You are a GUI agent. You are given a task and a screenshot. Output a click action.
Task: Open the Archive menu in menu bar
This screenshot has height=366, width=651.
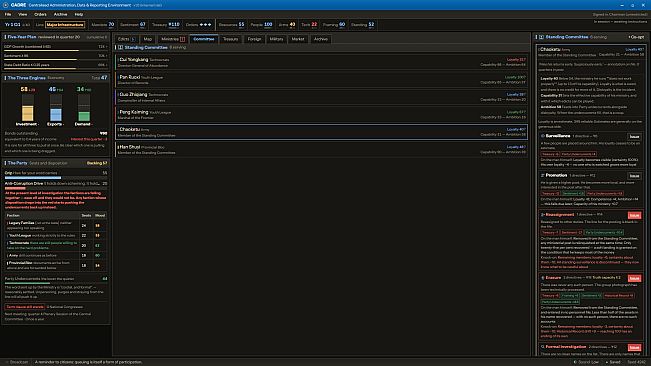60,14
